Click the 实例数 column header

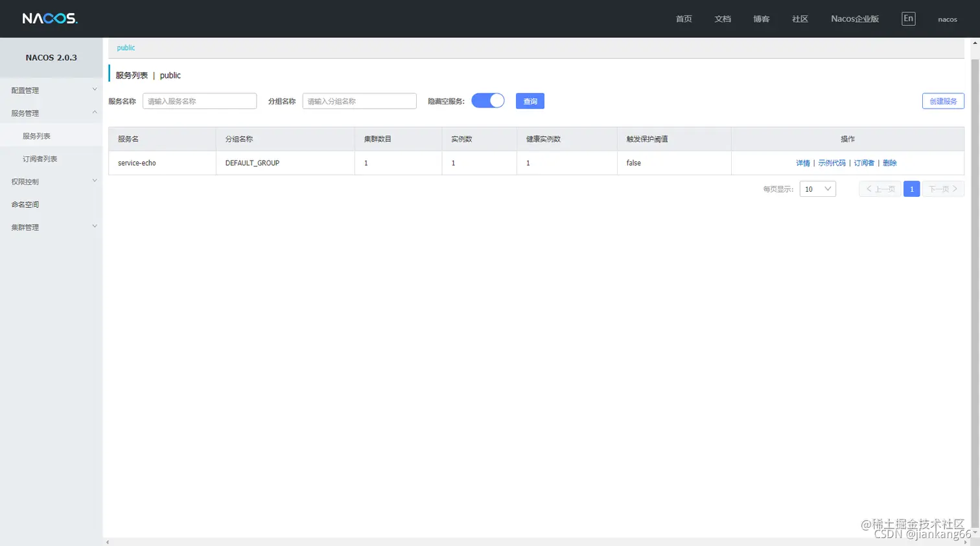480,139
